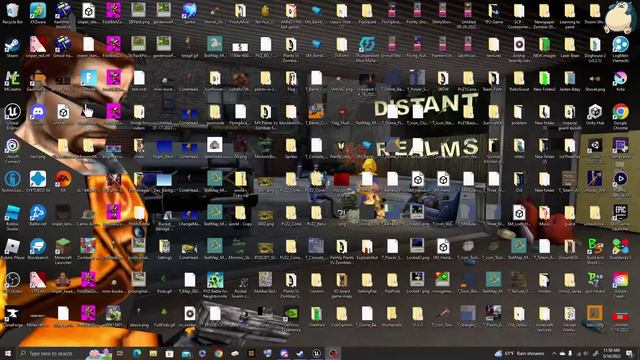Open the Windows Start menu
The width and height of the screenshot is (640, 360).
pos(7,353)
